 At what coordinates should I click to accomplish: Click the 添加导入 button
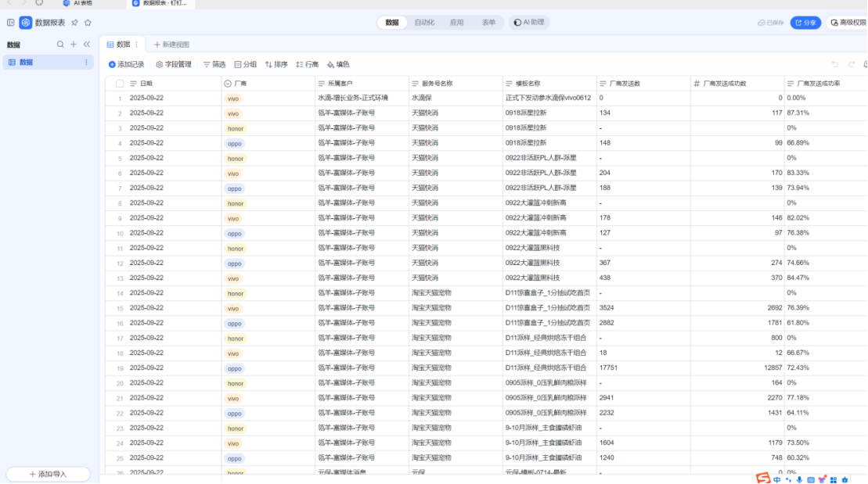pyautogui.click(x=49, y=474)
